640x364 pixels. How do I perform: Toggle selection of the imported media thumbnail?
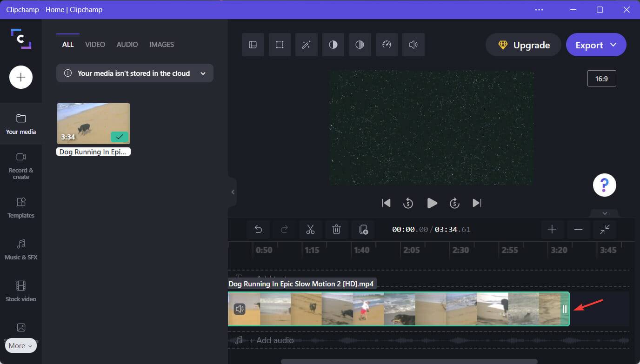click(x=120, y=137)
